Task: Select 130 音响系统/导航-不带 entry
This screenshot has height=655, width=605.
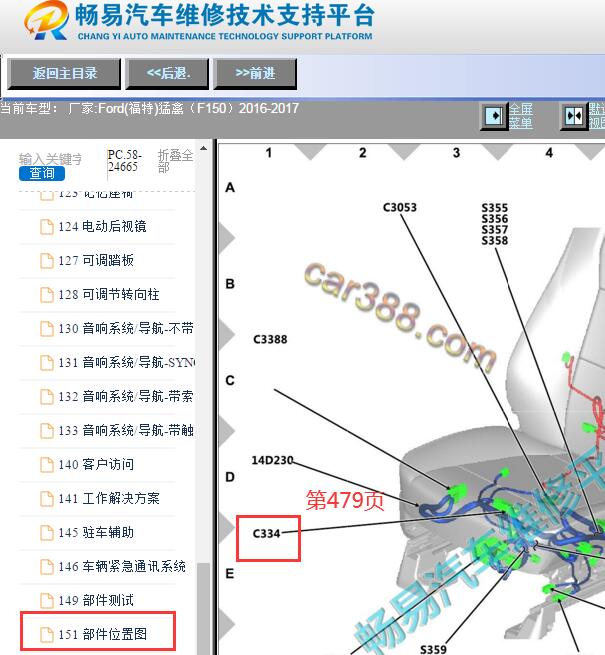Action: coord(126,328)
